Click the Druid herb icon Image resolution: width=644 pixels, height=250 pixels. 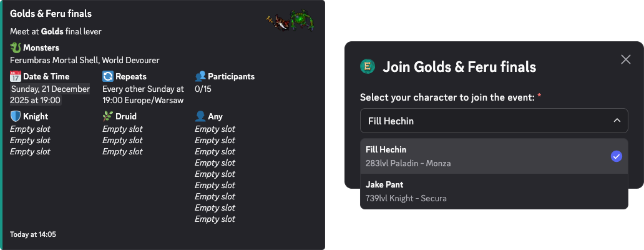[x=108, y=116]
